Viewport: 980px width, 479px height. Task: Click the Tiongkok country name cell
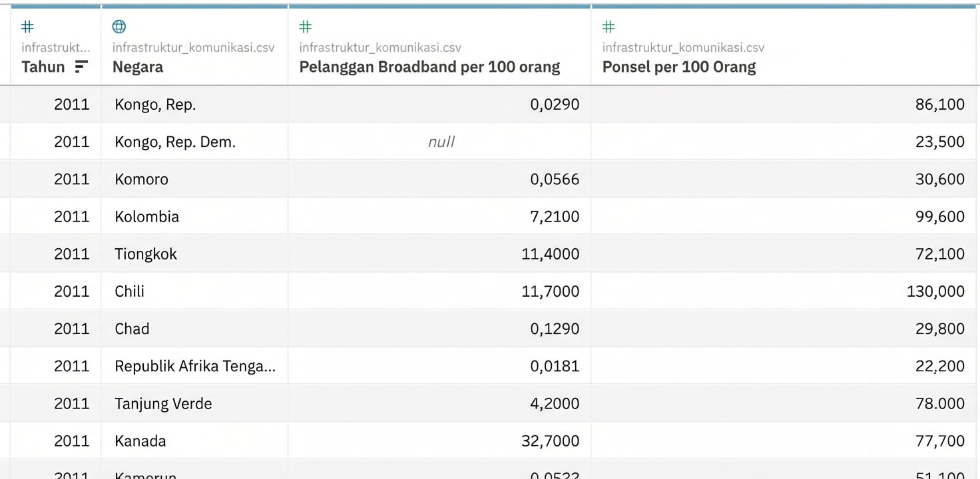point(145,253)
